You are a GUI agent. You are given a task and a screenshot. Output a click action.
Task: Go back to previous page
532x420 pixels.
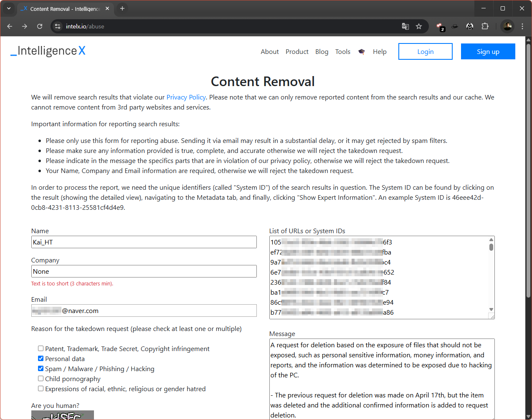(x=10, y=26)
